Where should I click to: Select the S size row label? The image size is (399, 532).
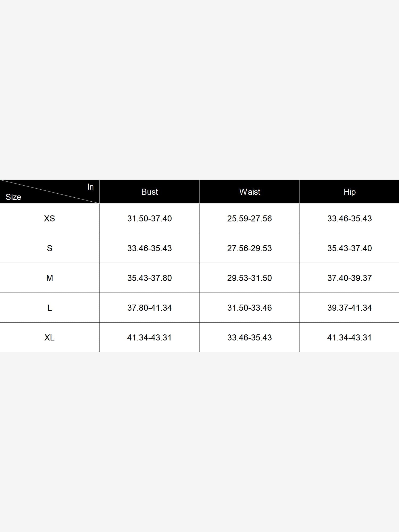[x=49, y=248]
